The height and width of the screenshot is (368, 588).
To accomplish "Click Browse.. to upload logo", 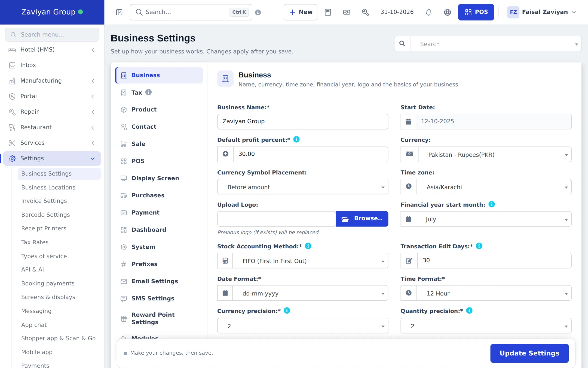I will (362, 219).
